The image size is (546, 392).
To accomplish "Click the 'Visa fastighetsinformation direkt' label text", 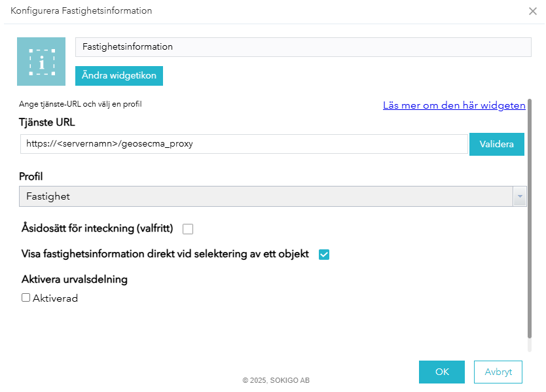I will [165, 254].
